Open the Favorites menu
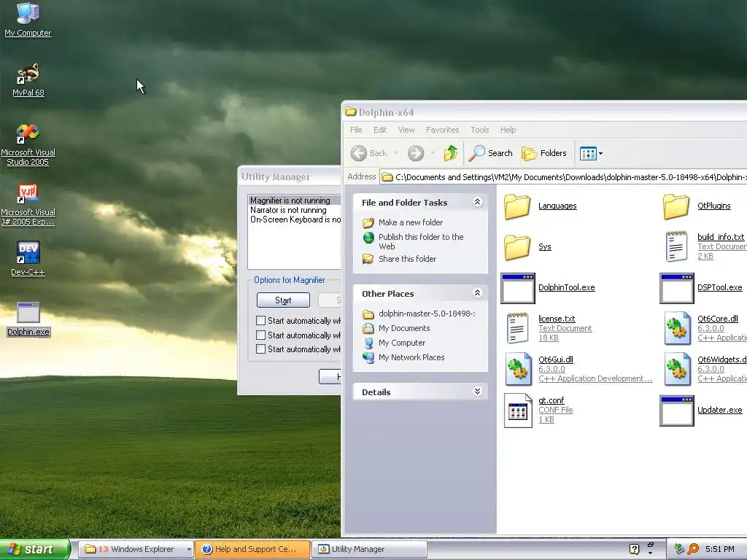Screen dimensions: 747x560 click(443, 130)
